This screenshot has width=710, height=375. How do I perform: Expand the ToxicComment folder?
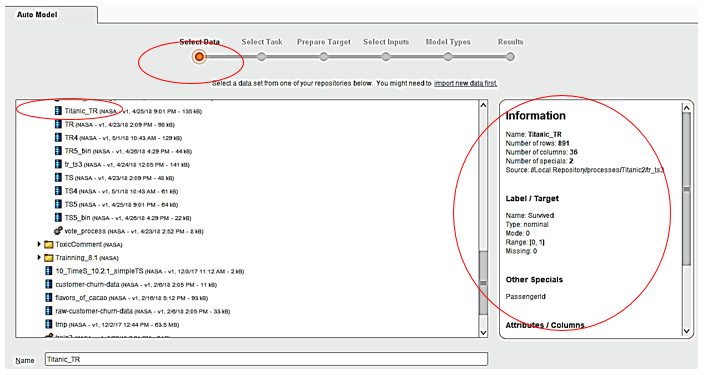click(x=39, y=244)
